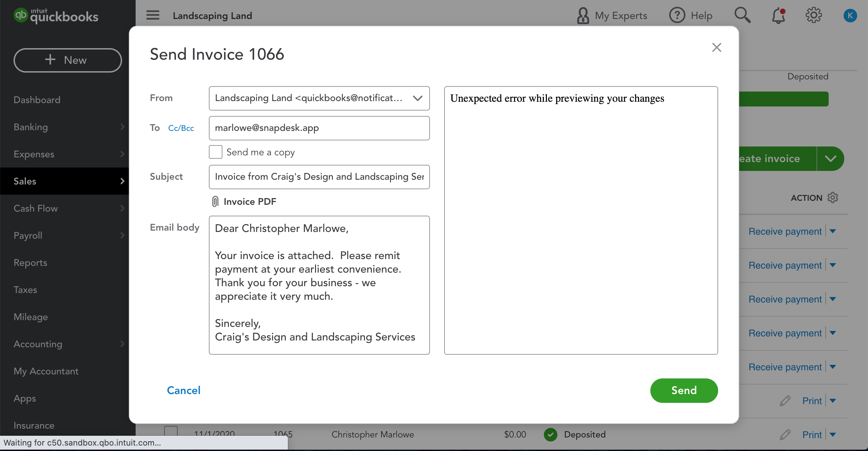The height and width of the screenshot is (451, 868).
Task: Expand the Sales sidebar submenu
Action: (x=122, y=181)
